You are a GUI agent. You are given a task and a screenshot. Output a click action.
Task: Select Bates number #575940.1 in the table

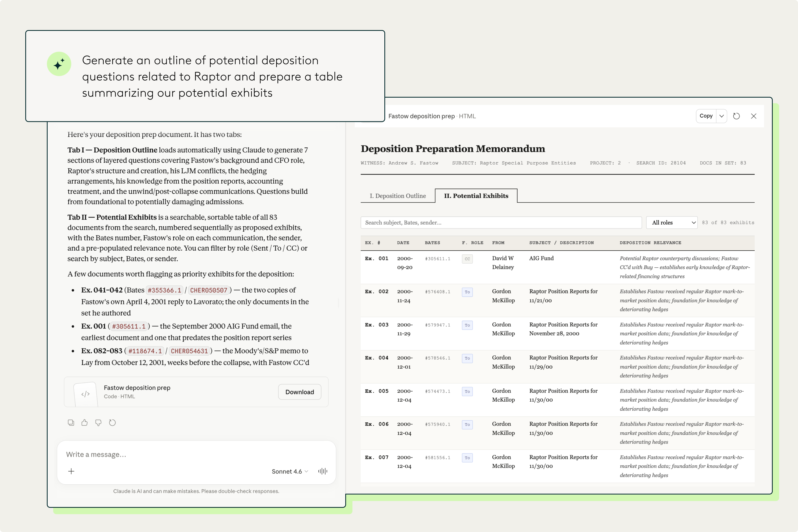[x=438, y=425]
